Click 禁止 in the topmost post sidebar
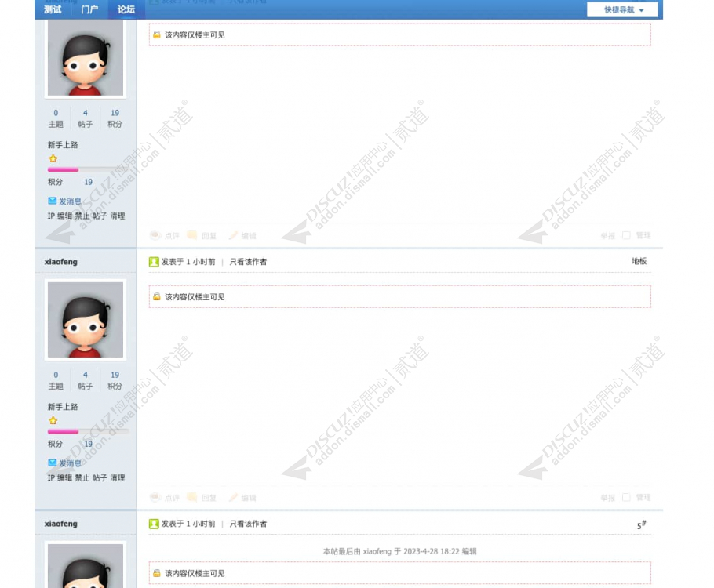Viewport: 714px width, 588px height. pos(82,216)
